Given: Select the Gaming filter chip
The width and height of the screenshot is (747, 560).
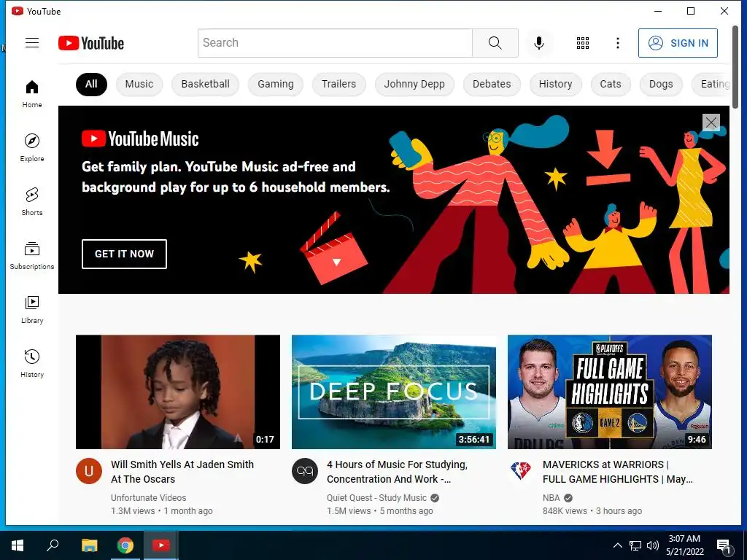Looking at the screenshot, I should [275, 85].
